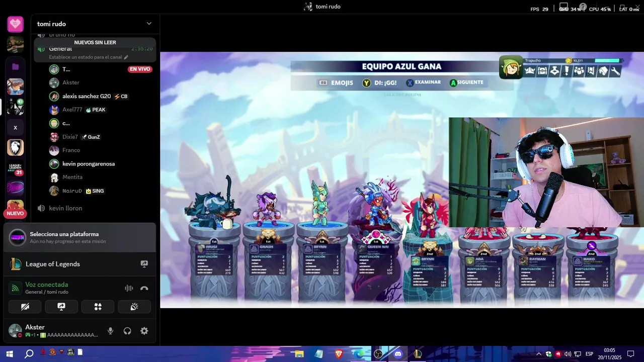The image size is (644, 362).
Task: Open the League of Legends server with 31 badge
Action: 15,168
